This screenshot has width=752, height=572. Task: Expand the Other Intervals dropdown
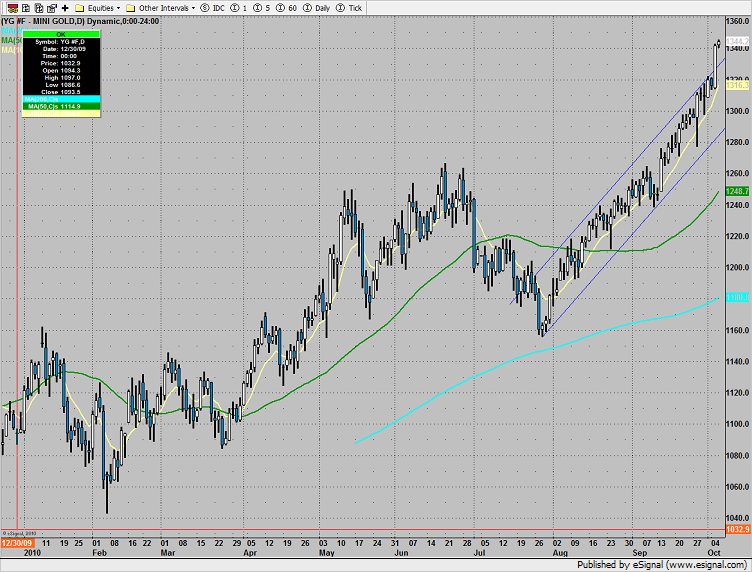point(167,8)
